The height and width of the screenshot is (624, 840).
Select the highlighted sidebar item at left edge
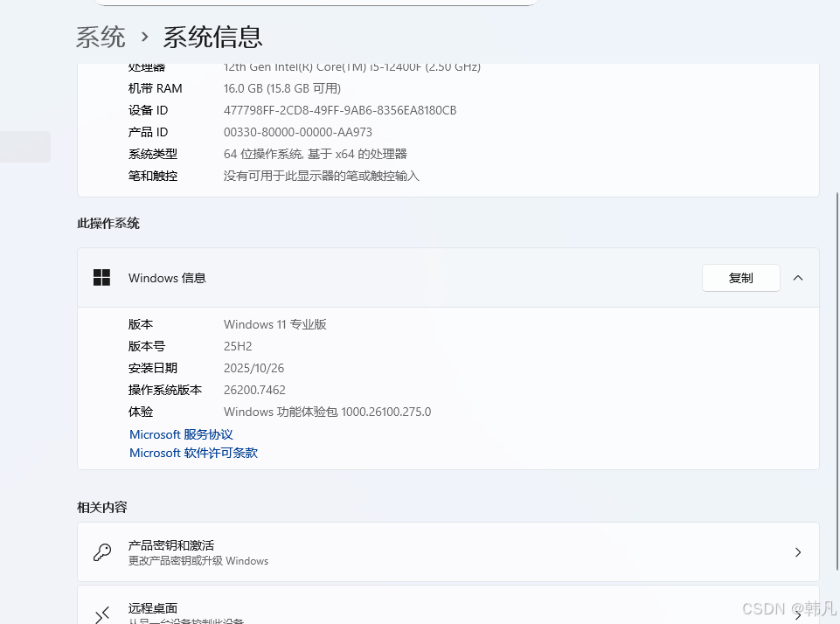click(25, 147)
